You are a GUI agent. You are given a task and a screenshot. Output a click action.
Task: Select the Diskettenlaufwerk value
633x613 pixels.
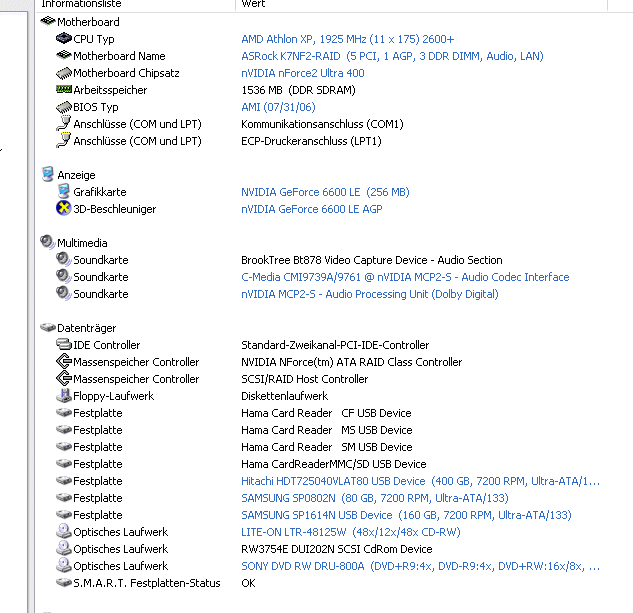[x=285, y=396]
